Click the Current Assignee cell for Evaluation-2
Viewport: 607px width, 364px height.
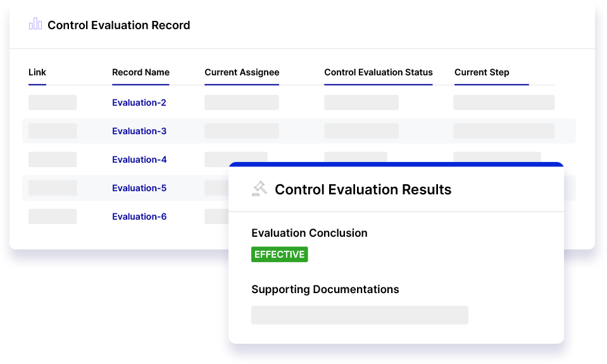click(x=242, y=103)
